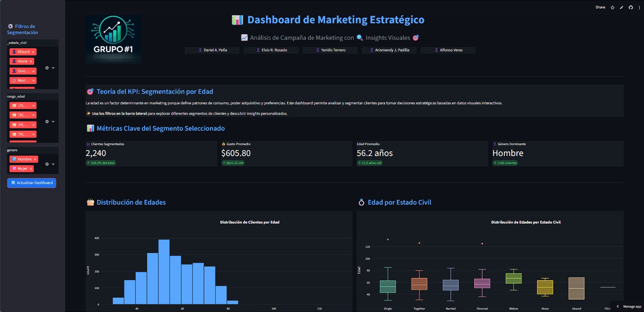Clear all rango_edad selections with the circle-x icon
Viewport: 644px width, 312px height.
(47, 121)
